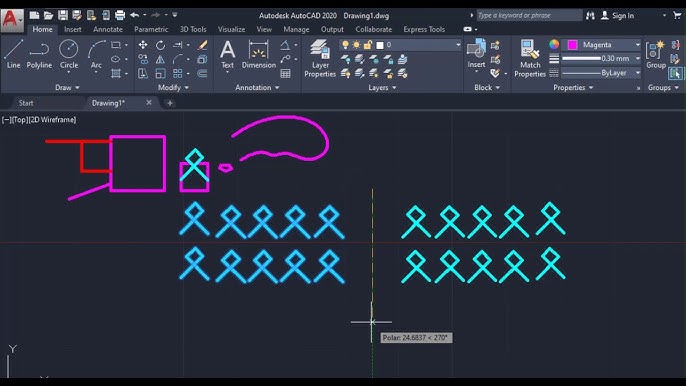
Task: Click the Undo arrow
Action: [x=135, y=15]
